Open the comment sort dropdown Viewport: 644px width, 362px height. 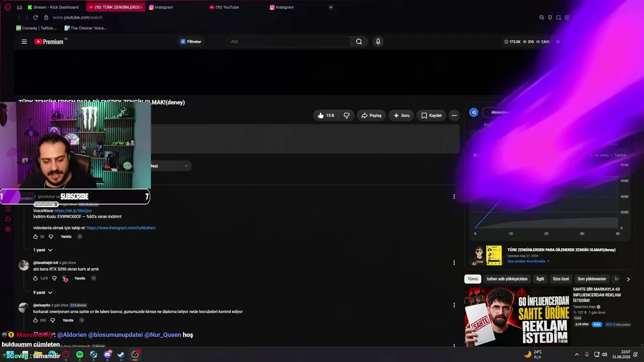(170, 166)
